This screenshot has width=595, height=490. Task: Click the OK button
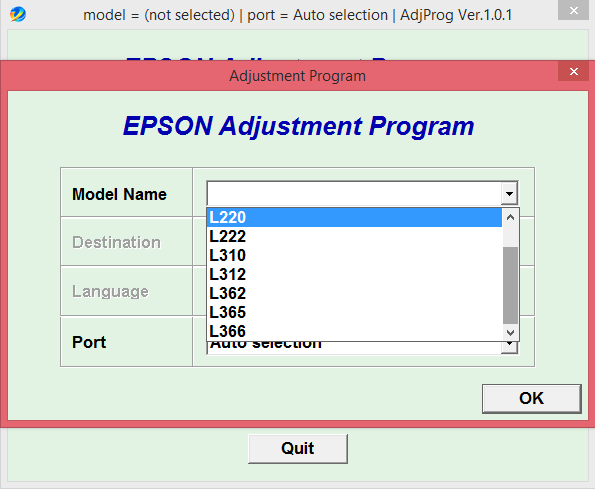click(x=531, y=399)
